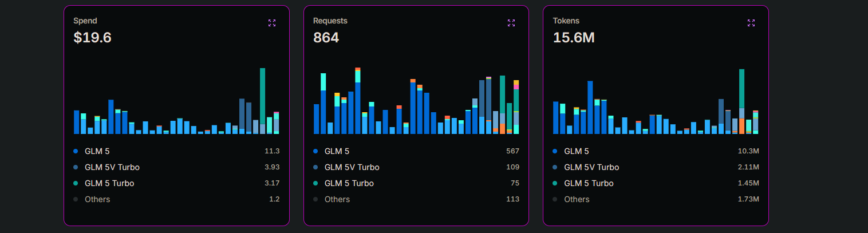Click the Spend card title
Screen dimensions: 868x233
tap(85, 21)
